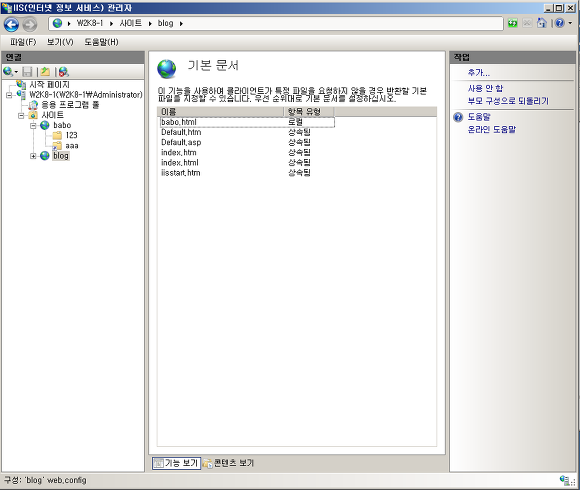Select babo.html in the document list
The height and width of the screenshot is (490, 580).
pyautogui.click(x=247, y=122)
